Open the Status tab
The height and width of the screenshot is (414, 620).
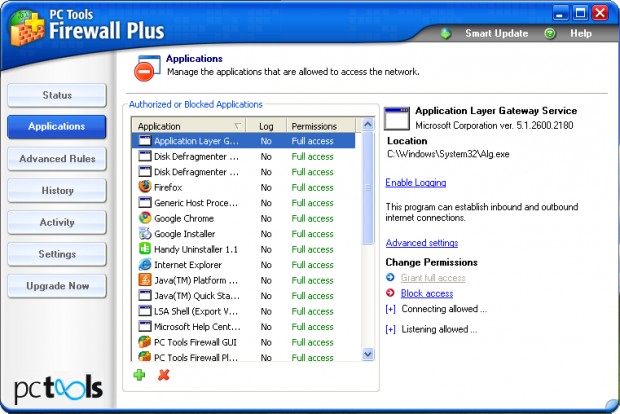57,95
